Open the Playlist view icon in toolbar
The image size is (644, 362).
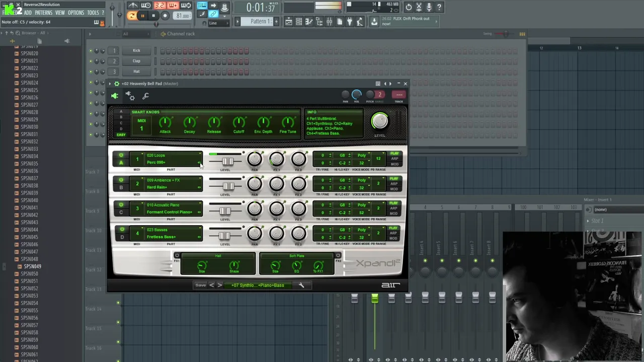(x=289, y=21)
